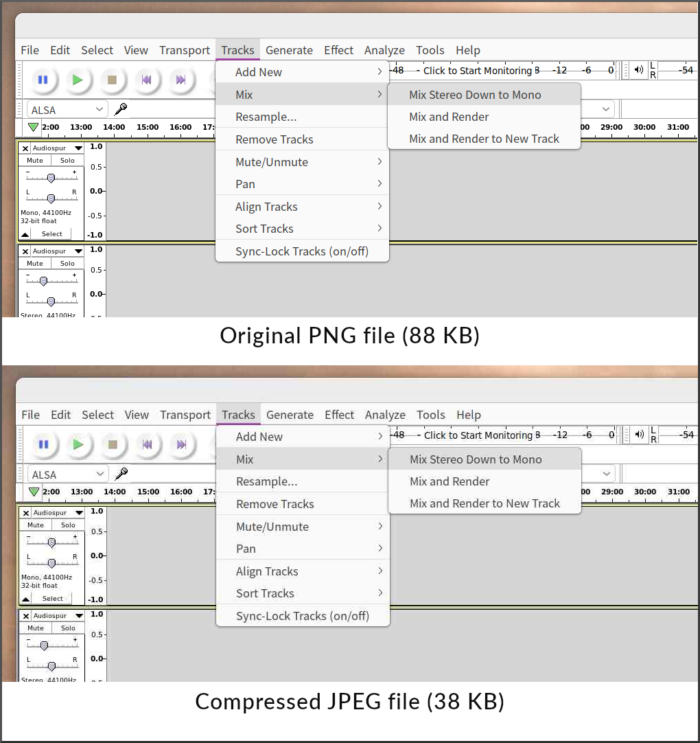Open the Generate menu in the PNG screenshot
Viewport: 700px width, 743px height.
[289, 49]
